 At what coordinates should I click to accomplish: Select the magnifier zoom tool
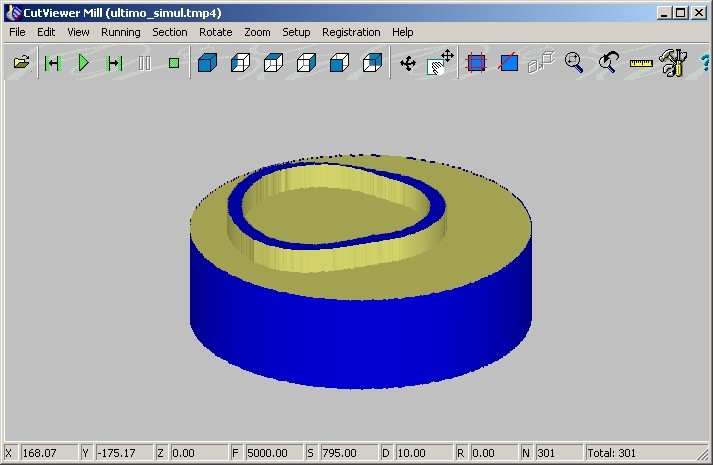point(574,63)
